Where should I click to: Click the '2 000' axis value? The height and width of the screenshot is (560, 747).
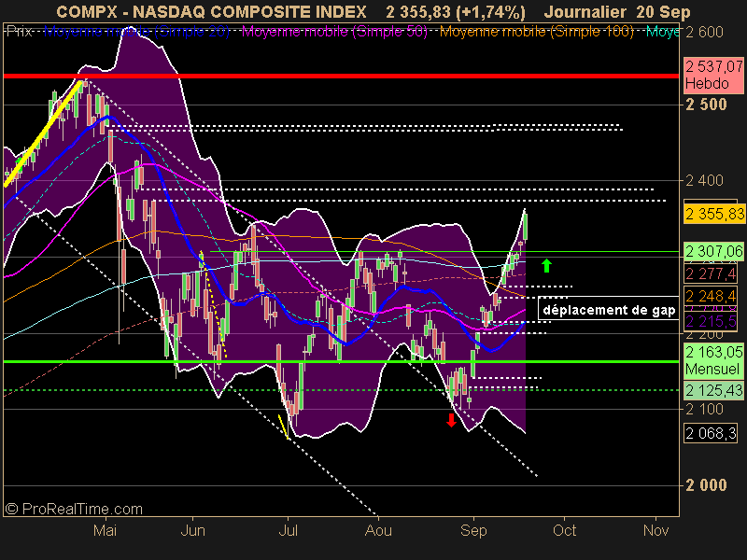[706, 485]
